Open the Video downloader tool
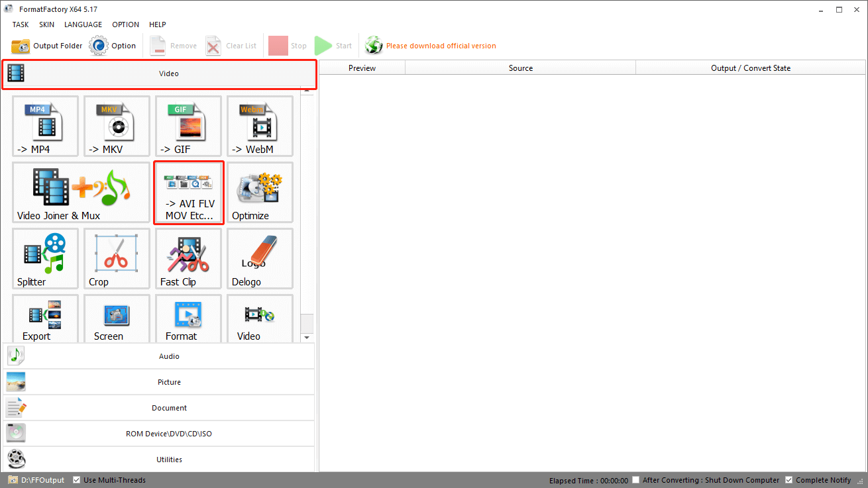868x488 pixels. pos(260,318)
